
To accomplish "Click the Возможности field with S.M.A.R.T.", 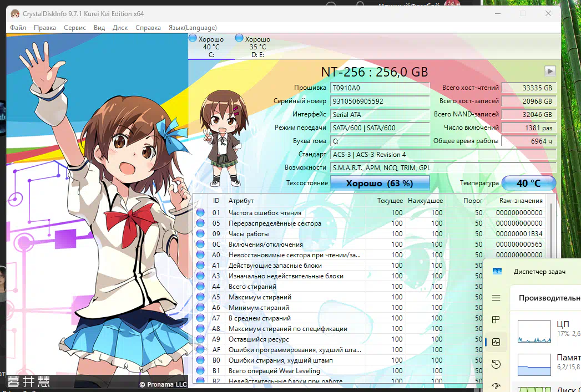I will [x=443, y=168].
